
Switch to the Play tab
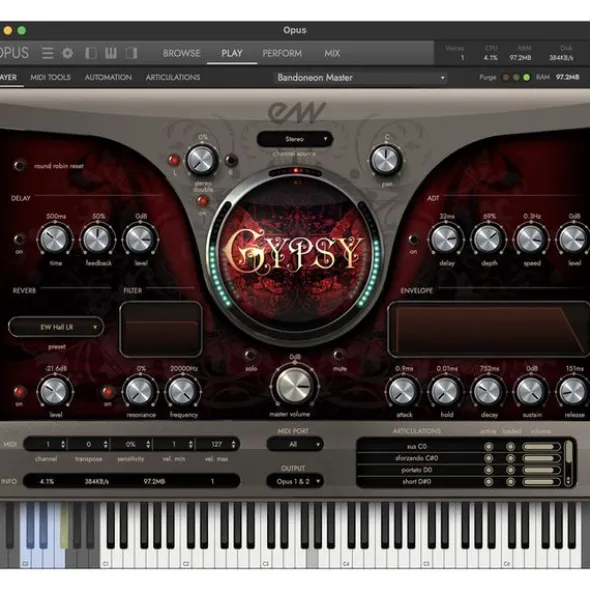(232, 53)
